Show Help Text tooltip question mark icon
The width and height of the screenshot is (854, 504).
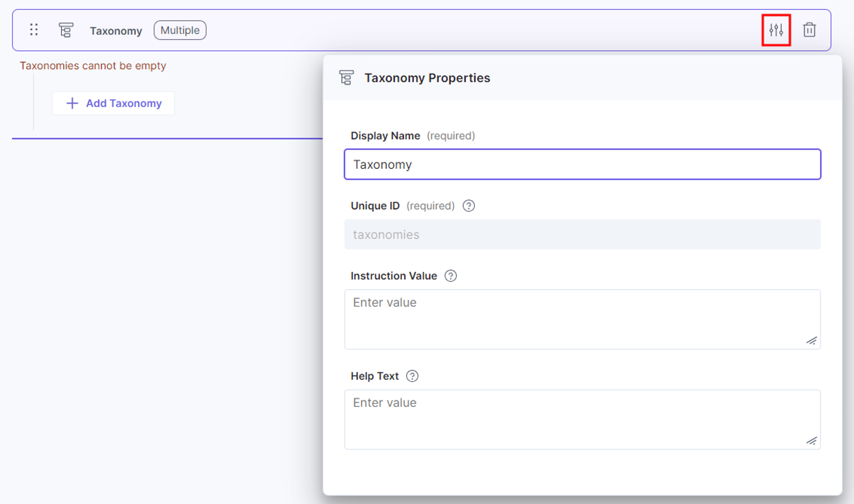(x=412, y=376)
